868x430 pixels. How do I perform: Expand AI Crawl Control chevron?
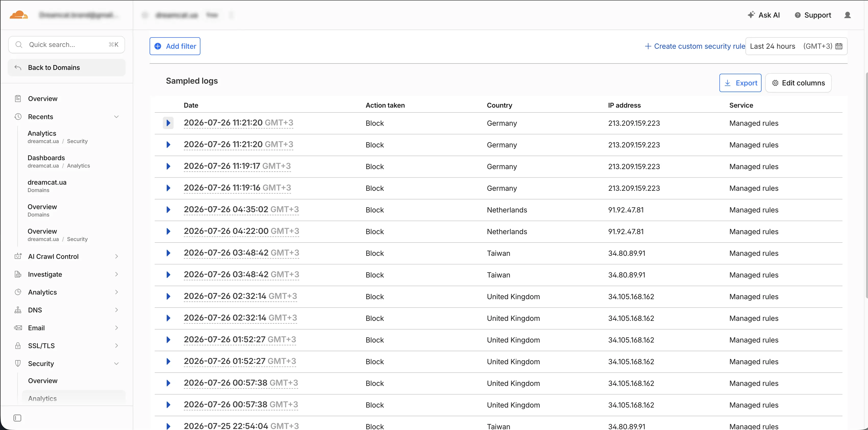coord(116,256)
